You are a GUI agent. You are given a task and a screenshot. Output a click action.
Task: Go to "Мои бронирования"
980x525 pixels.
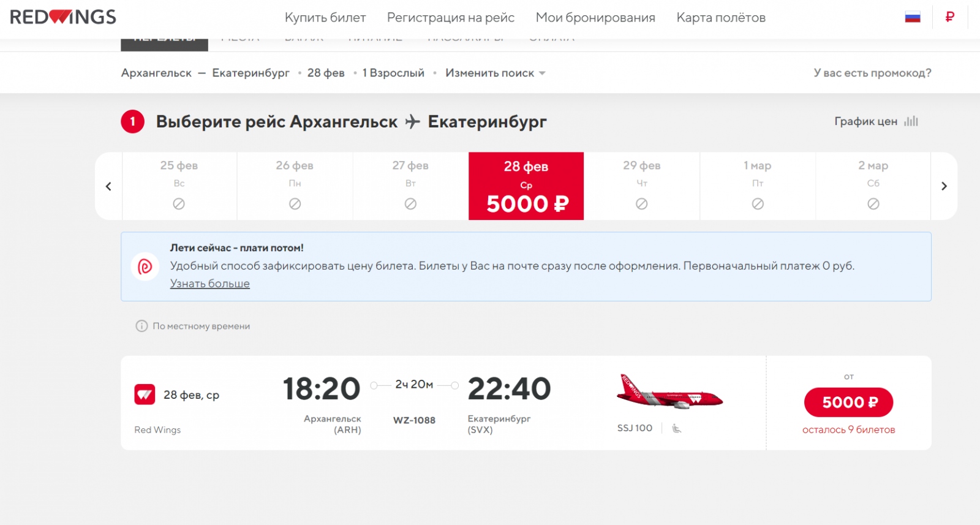click(x=595, y=18)
